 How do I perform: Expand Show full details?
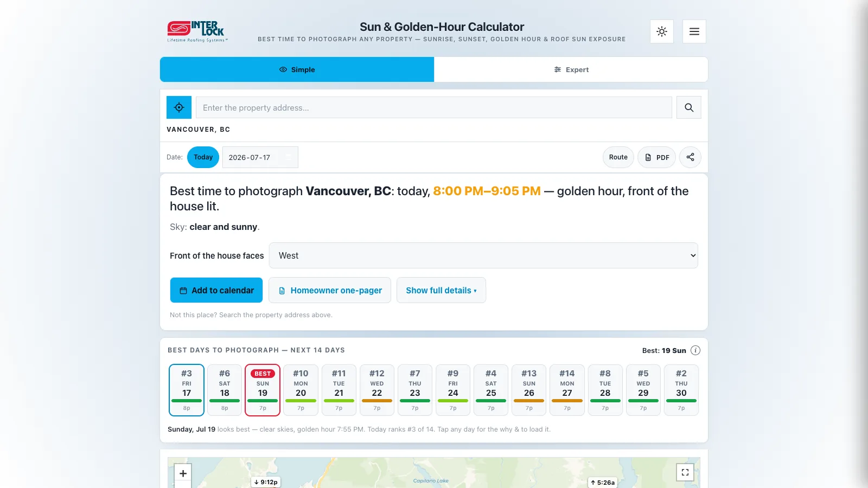(441, 290)
